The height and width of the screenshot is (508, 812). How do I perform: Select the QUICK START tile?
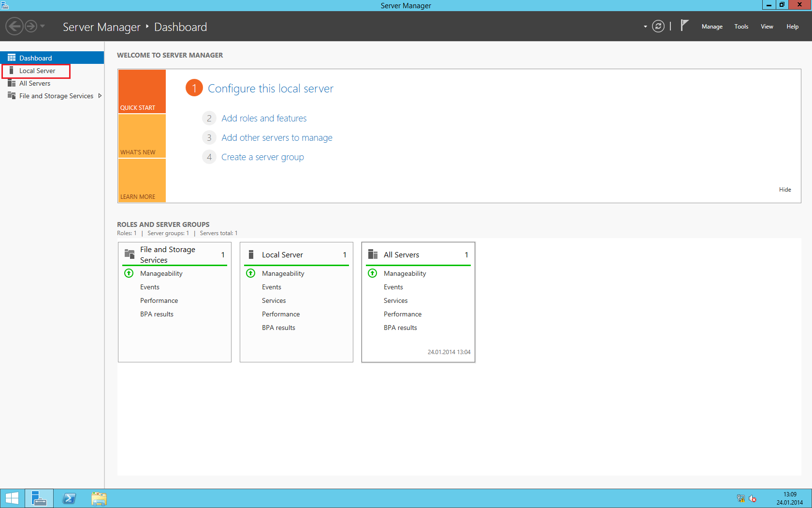click(x=142, y=91)
